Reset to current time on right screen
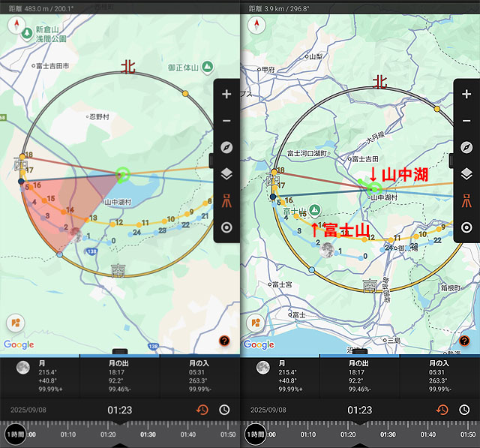Image resolution: width=480 pixels, height=448 pixels. point(442,410)
